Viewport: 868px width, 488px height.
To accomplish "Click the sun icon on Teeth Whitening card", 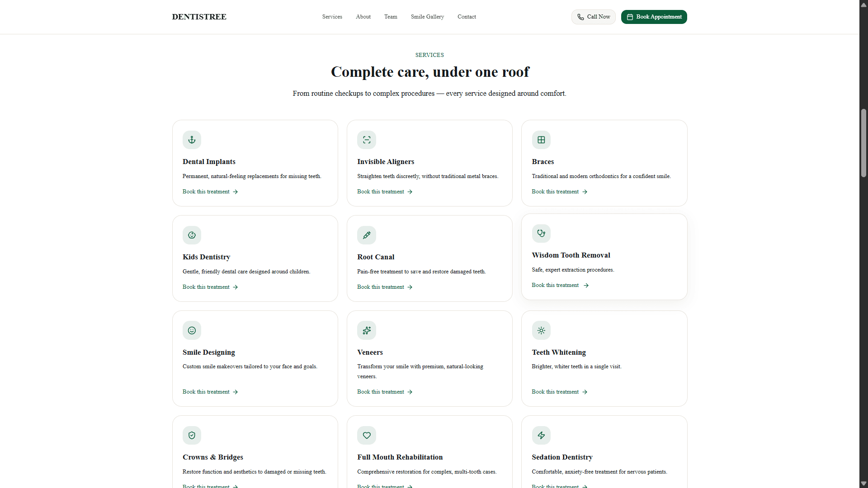I will pyautogui.click(x=541, y=330).
